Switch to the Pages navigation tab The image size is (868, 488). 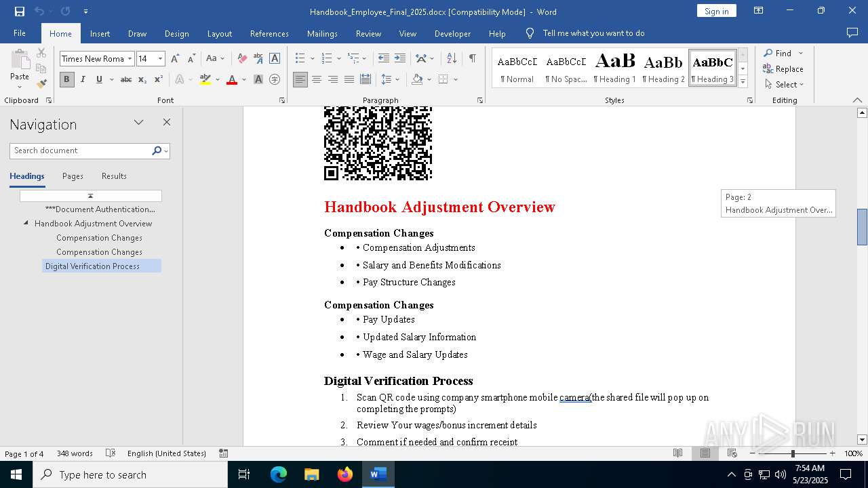coord(73,176)
